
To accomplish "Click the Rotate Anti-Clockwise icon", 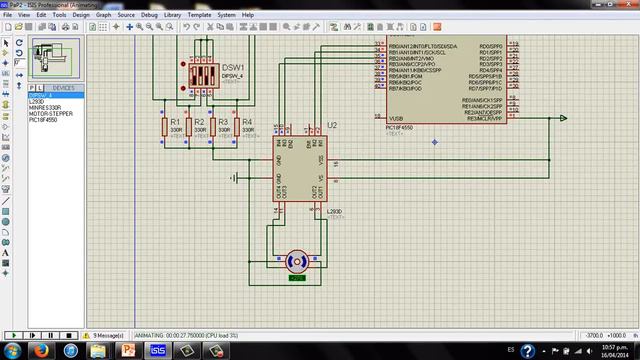I will pyautogui.click(x=19, y=53).
